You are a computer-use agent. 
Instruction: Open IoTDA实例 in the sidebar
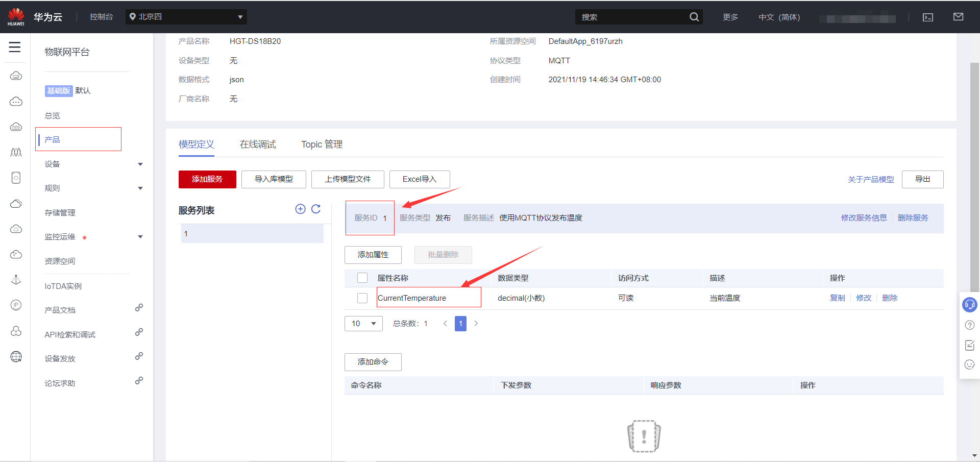tap(63, 286)
